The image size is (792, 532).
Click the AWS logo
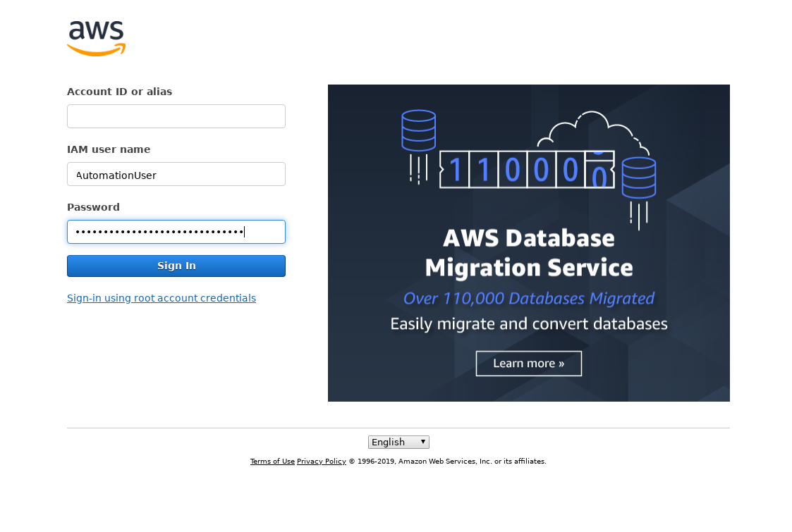tap(96, 38)
